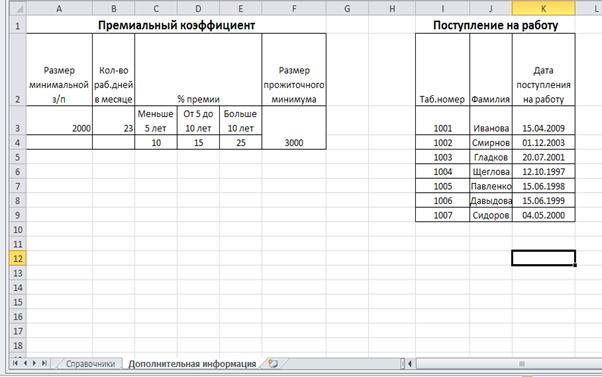The width and height of the screenshot is (602, 377).
Task: Click the 'Кол-во раб.дней в месяце' header cell
Action: pyautogui.click(x=114, y=70)
